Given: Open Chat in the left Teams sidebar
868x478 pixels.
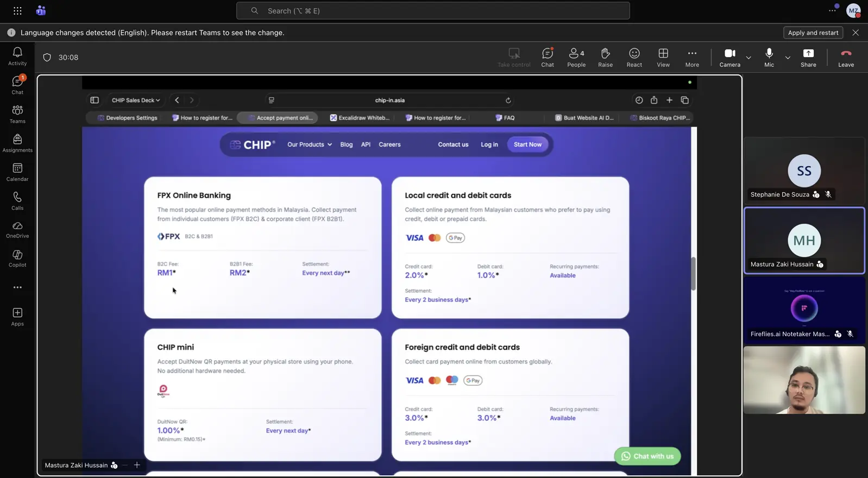Looking at the screenshot, I should tap(17, 85).
